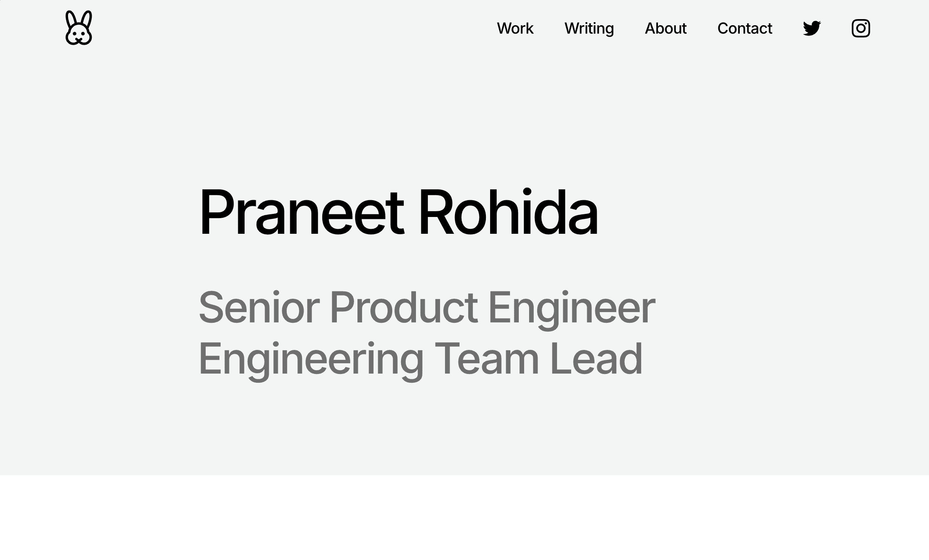929x560 pixels.
Task: Select Contact from the top menu
Action: coord(744,28)
